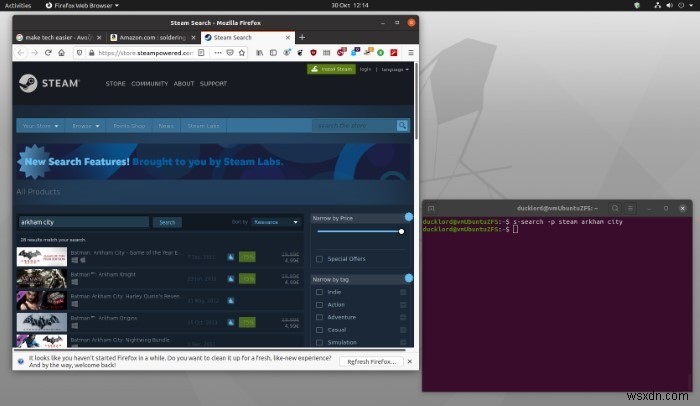Dismiss the Firefox refresh notification bar
Screen dimensions: 700x406
(x=410, y=361)
